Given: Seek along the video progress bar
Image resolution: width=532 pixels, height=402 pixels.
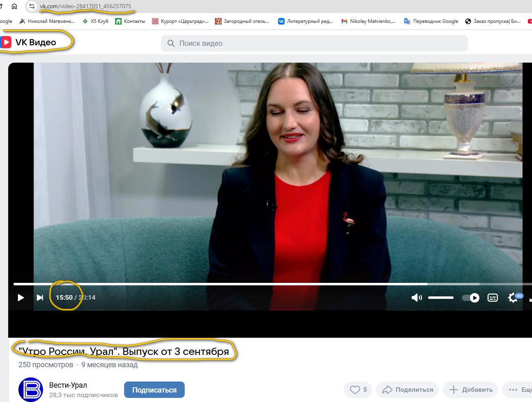Looking at the screenshot, I should click(273, 284).
